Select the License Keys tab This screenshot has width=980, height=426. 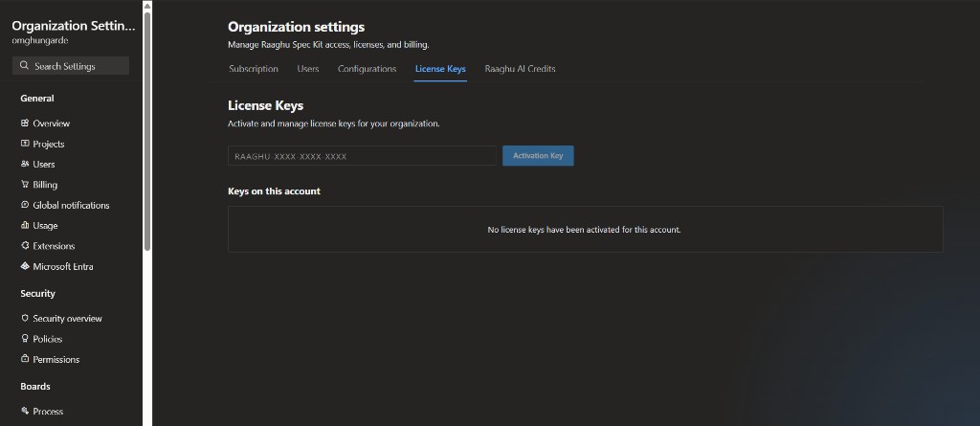(x=440, y=69)
